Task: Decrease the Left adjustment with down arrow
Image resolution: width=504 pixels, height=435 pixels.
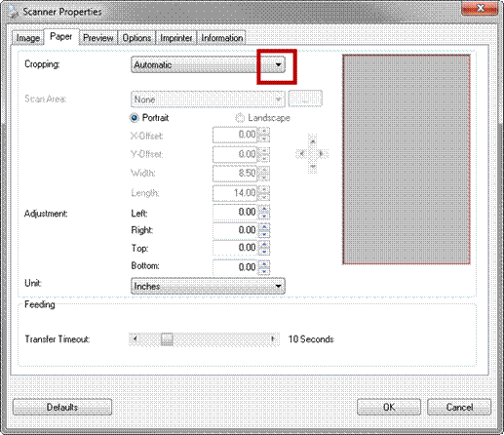Action: tap(264, 216)
